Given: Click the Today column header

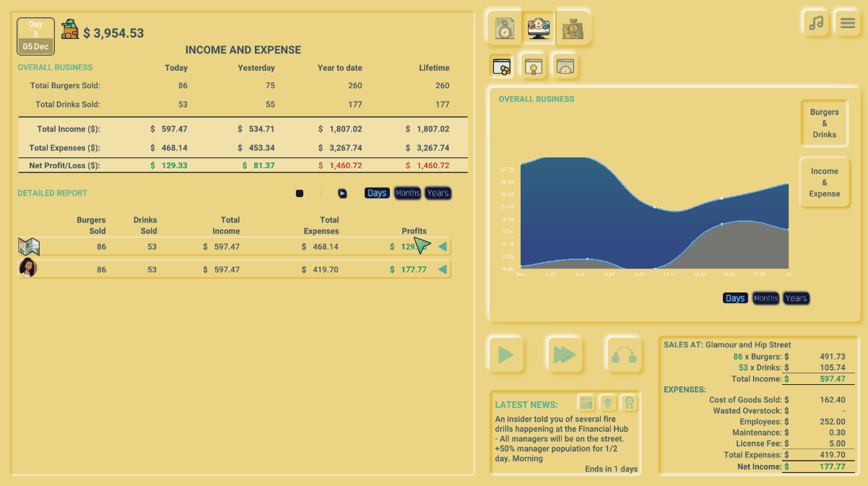Looking at the screenshot, I should (176, 68).
